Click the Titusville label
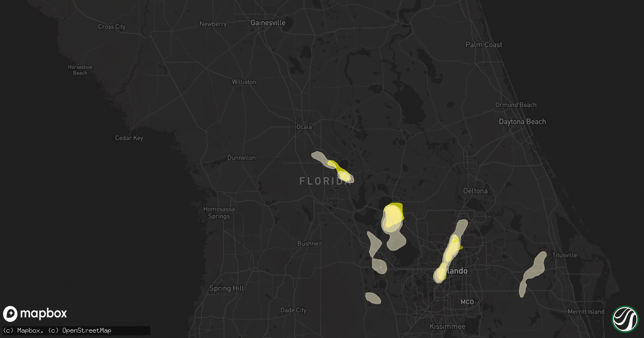644x338 pixels. coord(563,255)
